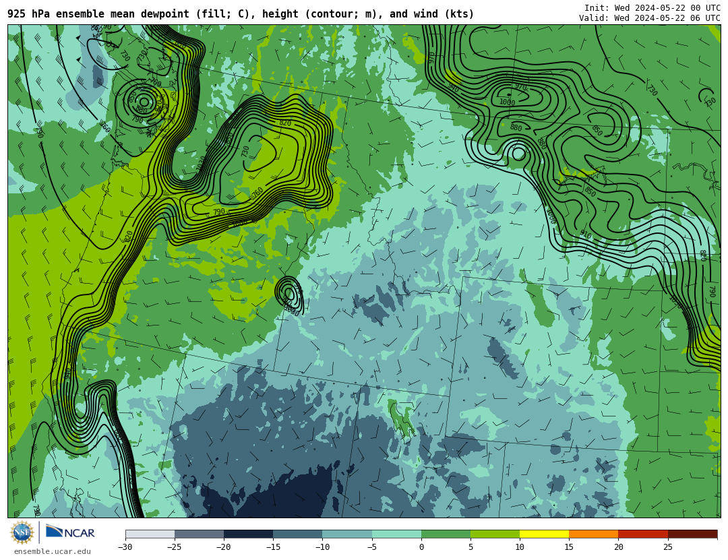Screen dimensions: 728x560
Task: Open the ensemble.ucar.edu text link
Action: (52, 552)
